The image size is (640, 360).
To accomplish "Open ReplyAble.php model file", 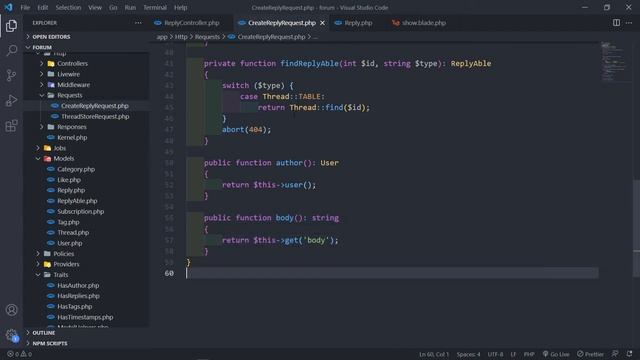I will 77,201.
